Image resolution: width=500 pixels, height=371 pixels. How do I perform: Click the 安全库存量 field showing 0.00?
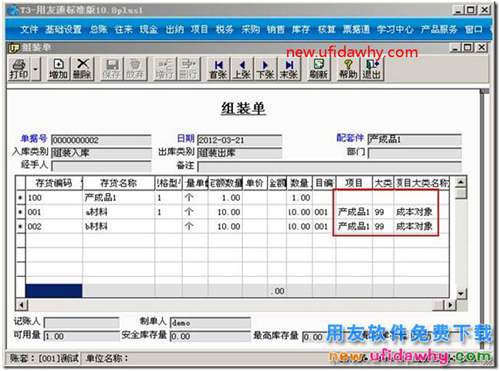[x=210, y=336]
